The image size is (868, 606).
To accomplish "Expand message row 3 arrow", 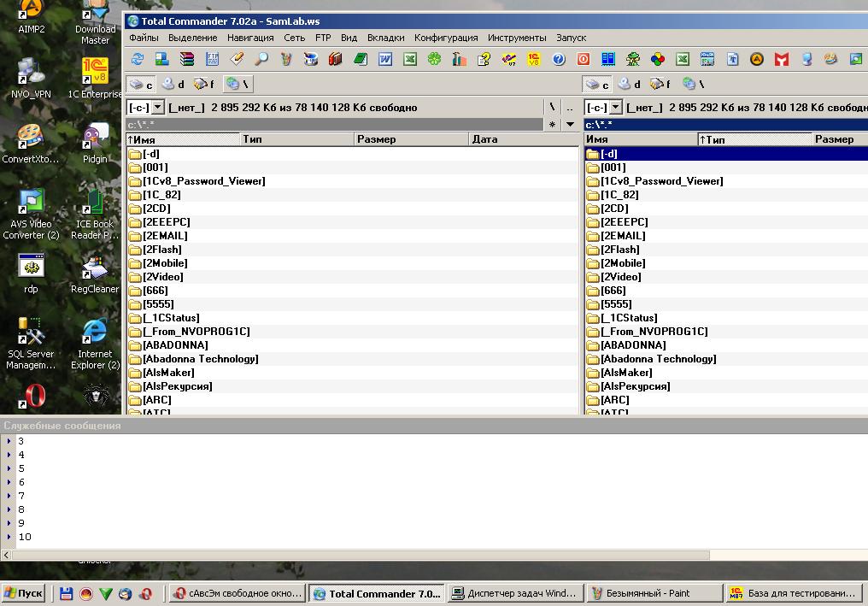I will pyautogui.click(x=9, y=441).
